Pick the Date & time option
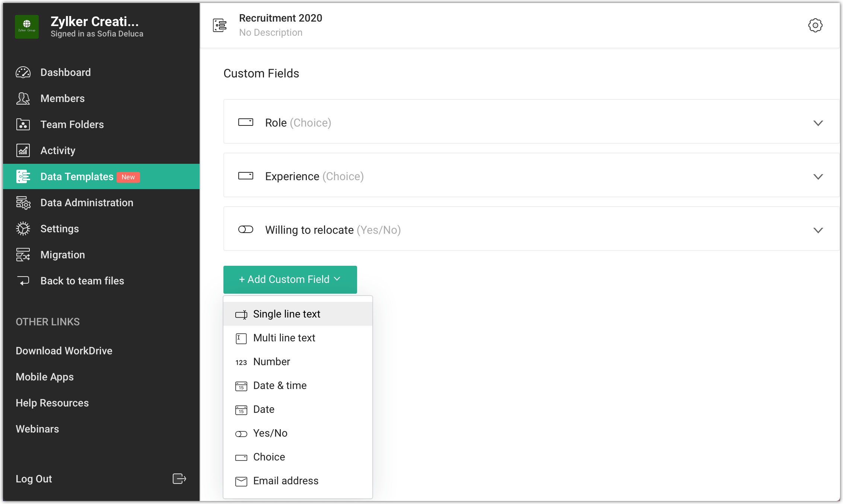Viewport: 843px width, 504px height. [280, 386]
